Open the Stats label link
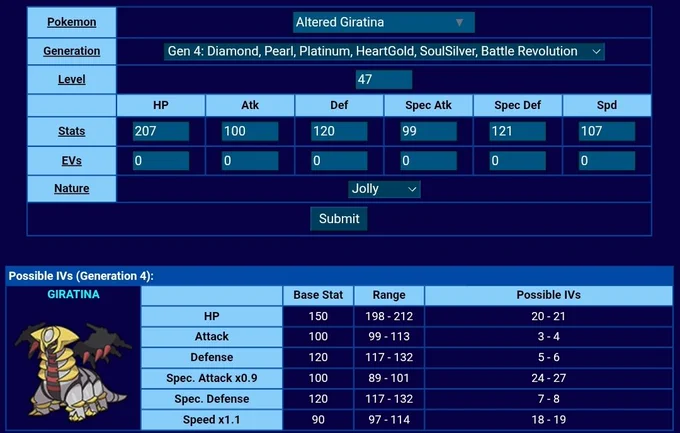This screenshot has width=680, height=433. click(72, 131)
